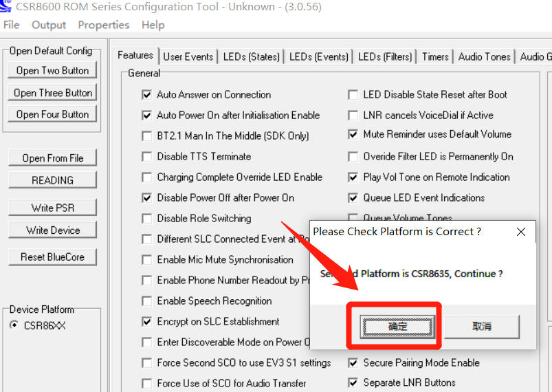The width and height of the screenshot is (552, 392).
Task: Enable Disable Role Switching checkbox
Action: pyautogui.click(x=147, y=219)
